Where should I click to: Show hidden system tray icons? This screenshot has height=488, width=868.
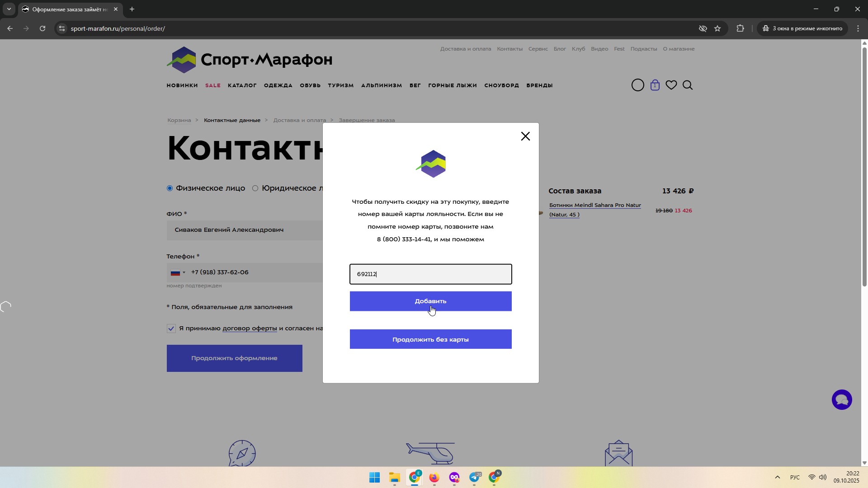778,477
